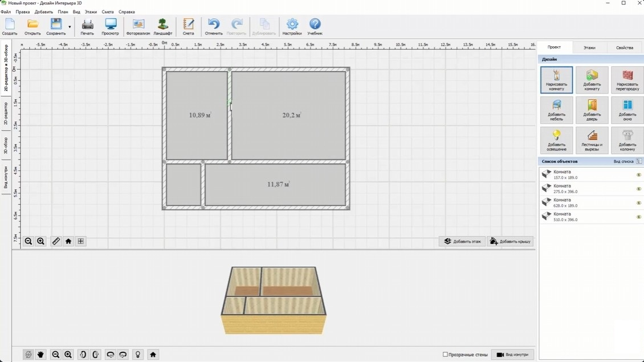Hide the Комната 157.0 x 189.0 object
This screenshot has width=644, height=362.
(x=639, y=174)
